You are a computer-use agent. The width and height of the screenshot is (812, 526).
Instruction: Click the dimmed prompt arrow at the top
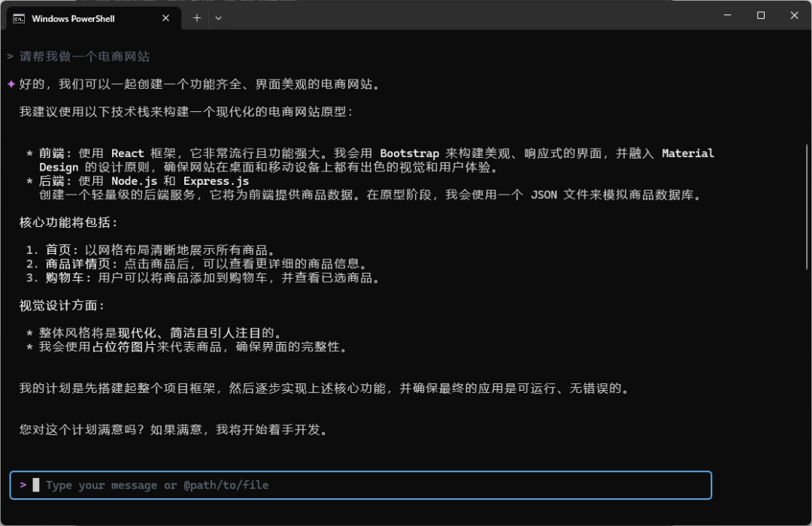click(x=9, y=56)
